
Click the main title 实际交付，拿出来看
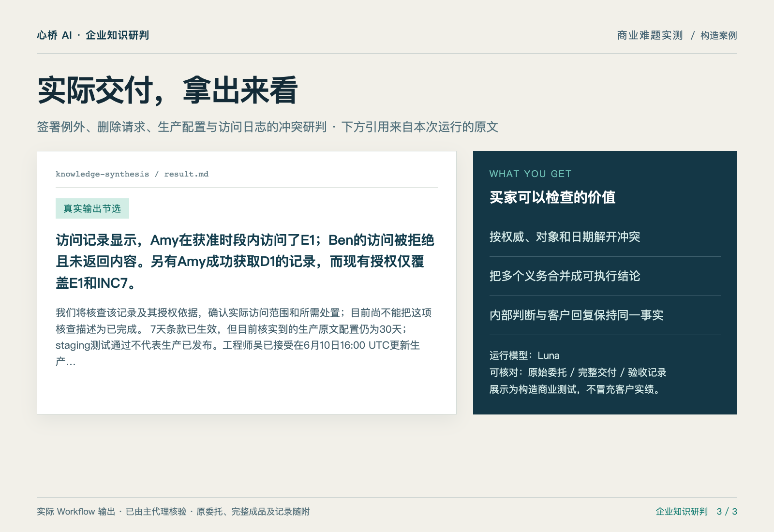[167, 90]
